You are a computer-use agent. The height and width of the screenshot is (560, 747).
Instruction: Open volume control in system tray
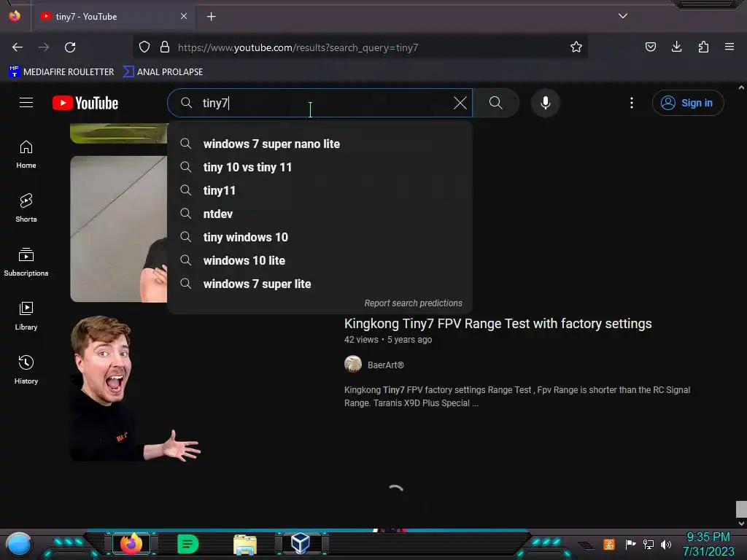click(666, 544)
